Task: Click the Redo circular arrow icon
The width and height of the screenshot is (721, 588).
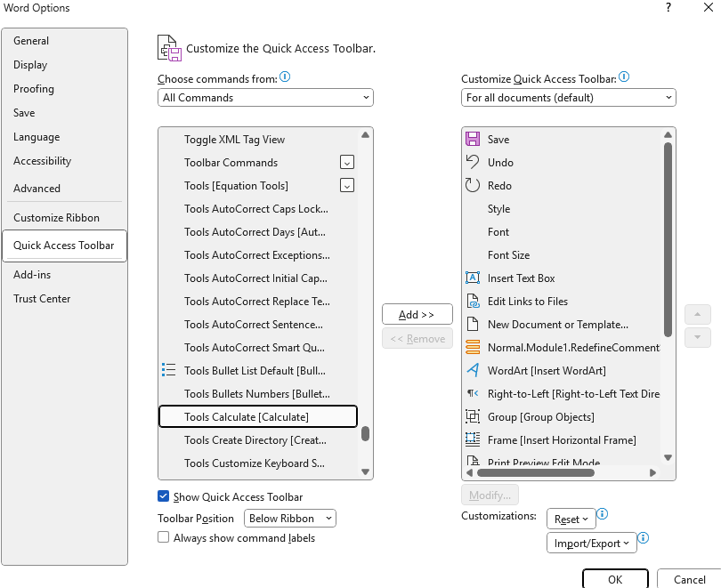Action: coord(473,185)
